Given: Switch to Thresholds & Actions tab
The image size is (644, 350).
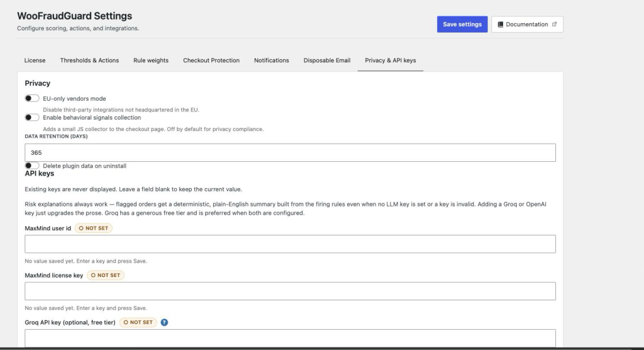Looking at the screenshot, I should pyautogui.click(x=89, y=60).
